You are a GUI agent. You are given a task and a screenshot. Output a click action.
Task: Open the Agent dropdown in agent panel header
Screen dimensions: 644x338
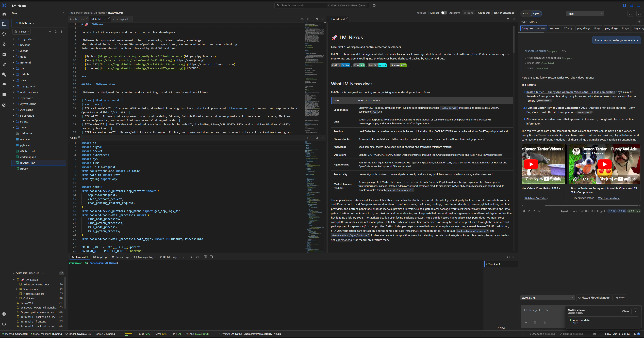point(585,14)
